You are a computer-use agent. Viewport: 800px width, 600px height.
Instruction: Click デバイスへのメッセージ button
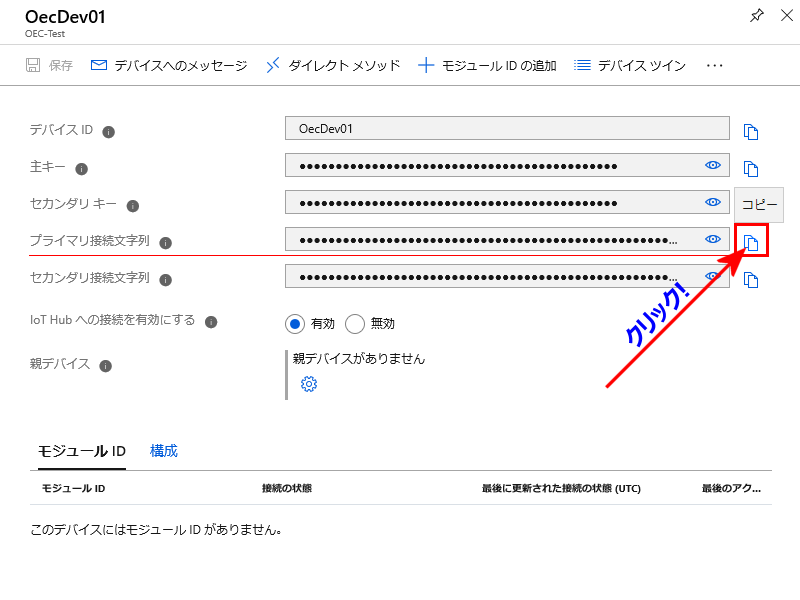(x=168, y=65)
